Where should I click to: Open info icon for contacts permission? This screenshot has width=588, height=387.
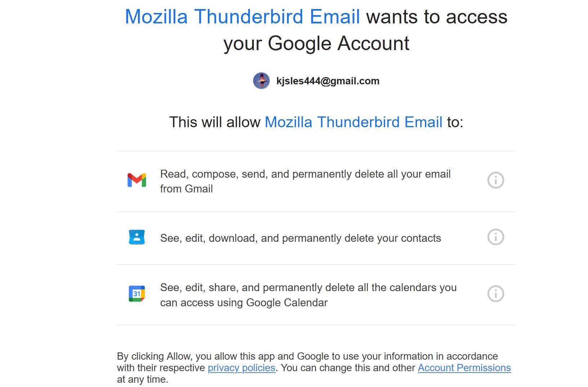pos(495,237)
